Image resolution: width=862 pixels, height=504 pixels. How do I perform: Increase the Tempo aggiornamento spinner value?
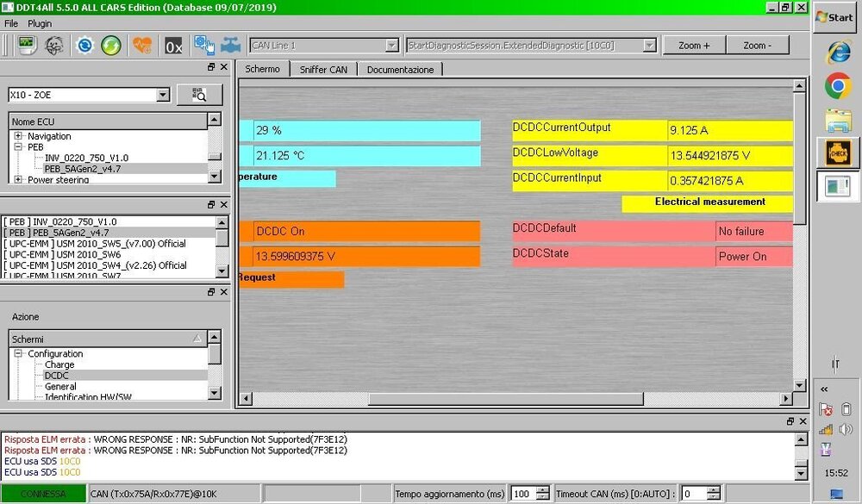click(x=542, y=490)
